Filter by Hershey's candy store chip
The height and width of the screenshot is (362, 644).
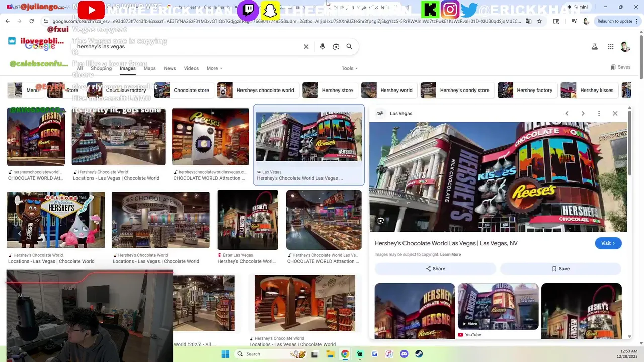point(457,90)
